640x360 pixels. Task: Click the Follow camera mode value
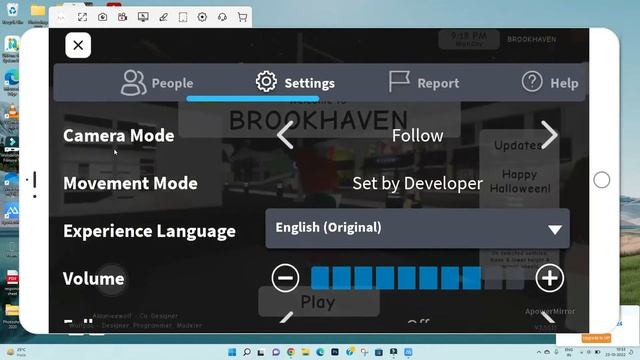tap(417, 136)
